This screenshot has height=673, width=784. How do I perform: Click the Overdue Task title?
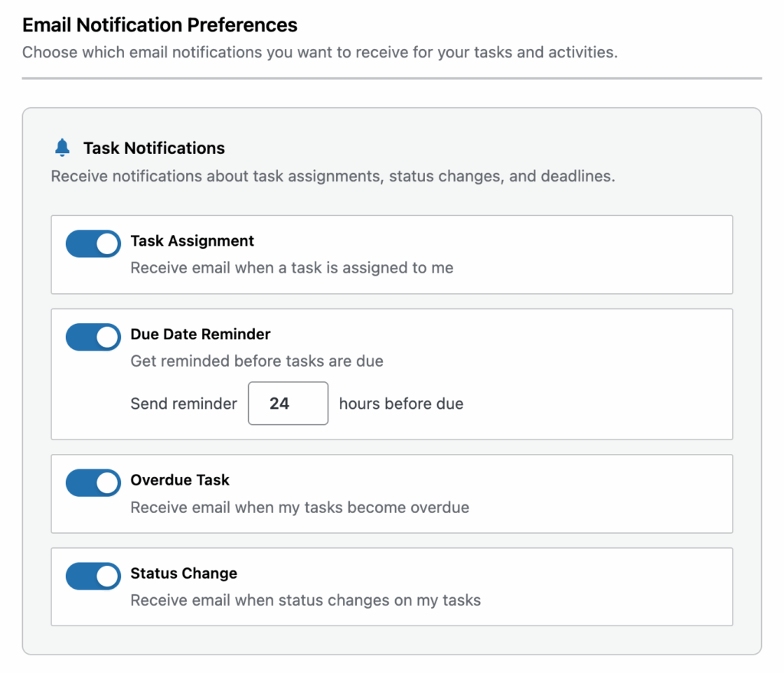[x=180, y=480]
